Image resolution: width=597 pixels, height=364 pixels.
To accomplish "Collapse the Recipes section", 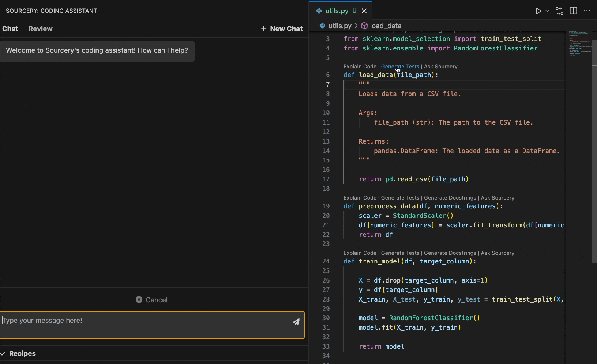I will coord(3,353).
